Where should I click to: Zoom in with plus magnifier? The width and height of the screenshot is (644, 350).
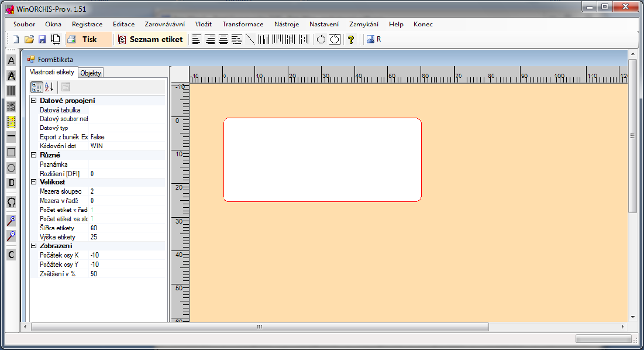click(x=12, y=221)
